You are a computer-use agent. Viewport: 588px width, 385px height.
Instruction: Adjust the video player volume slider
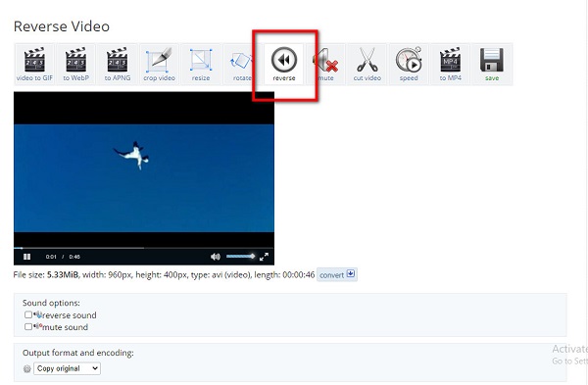pos(240,257)
